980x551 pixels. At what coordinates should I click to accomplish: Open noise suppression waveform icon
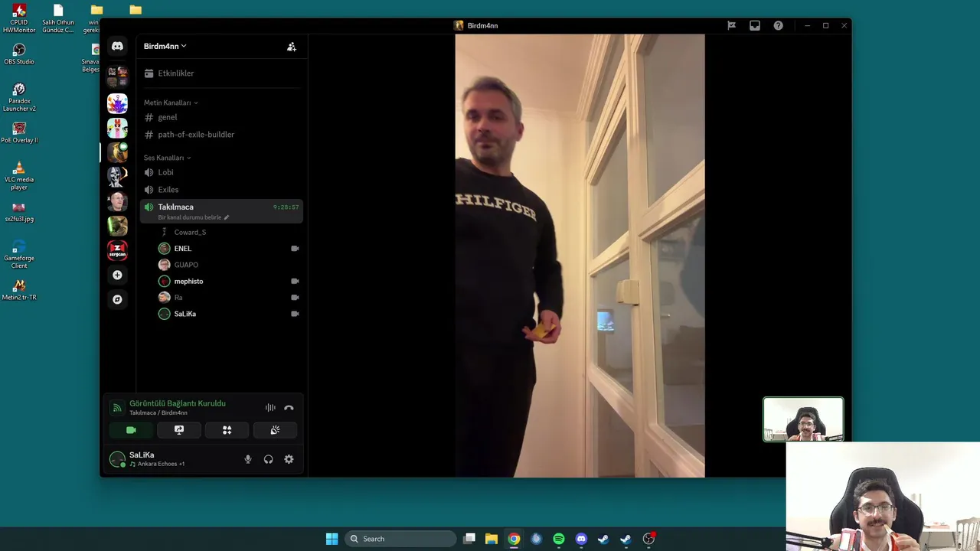point(270,408)
